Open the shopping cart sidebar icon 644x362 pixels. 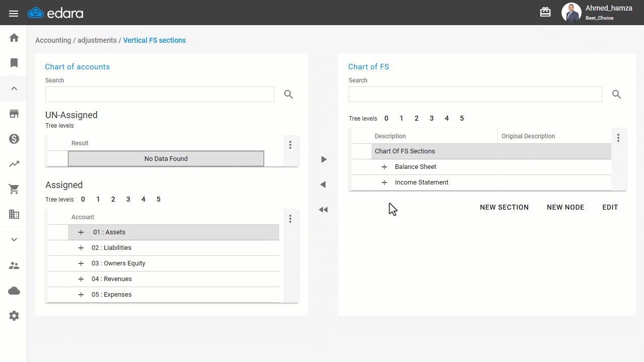coord(14,189)
